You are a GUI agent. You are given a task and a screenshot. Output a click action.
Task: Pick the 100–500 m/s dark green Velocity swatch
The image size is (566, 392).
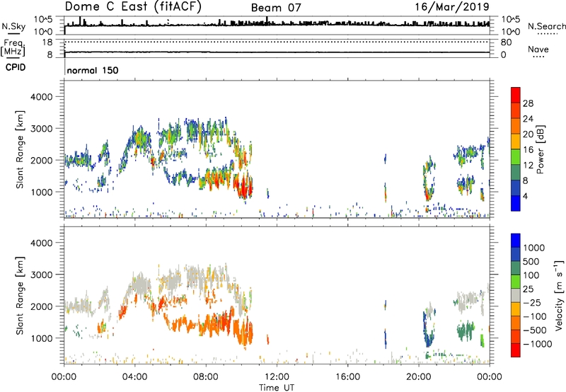[x=516, y=268]
